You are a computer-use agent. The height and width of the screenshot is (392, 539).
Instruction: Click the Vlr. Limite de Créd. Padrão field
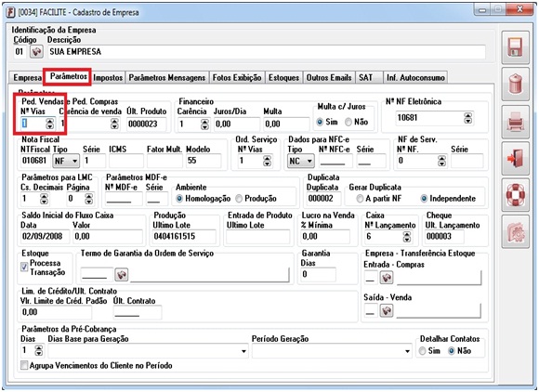[x=56, y=312]
